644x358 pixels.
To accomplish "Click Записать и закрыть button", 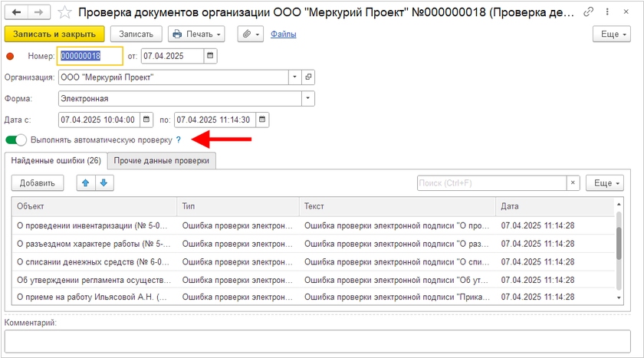I will tap(54, 34).
